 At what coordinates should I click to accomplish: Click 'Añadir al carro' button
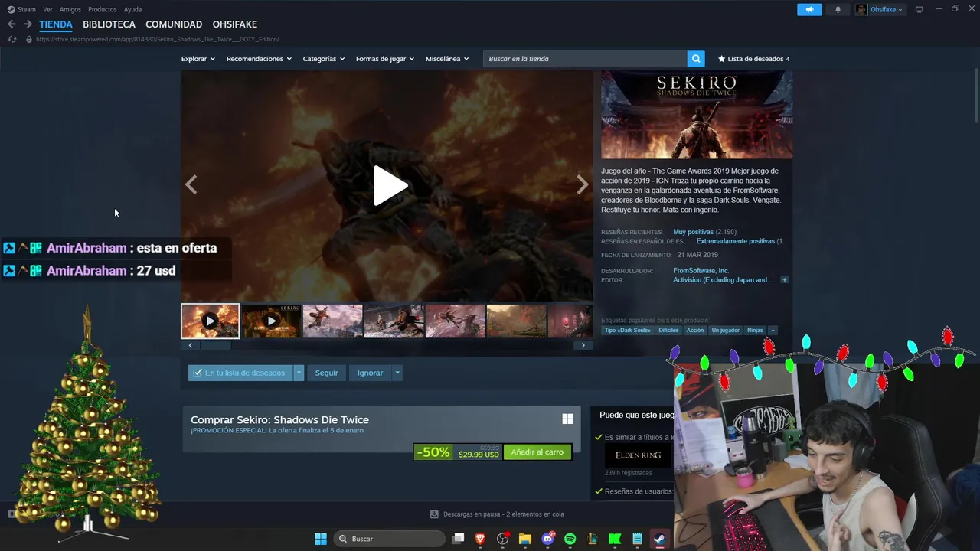click(x=537, y=452)
